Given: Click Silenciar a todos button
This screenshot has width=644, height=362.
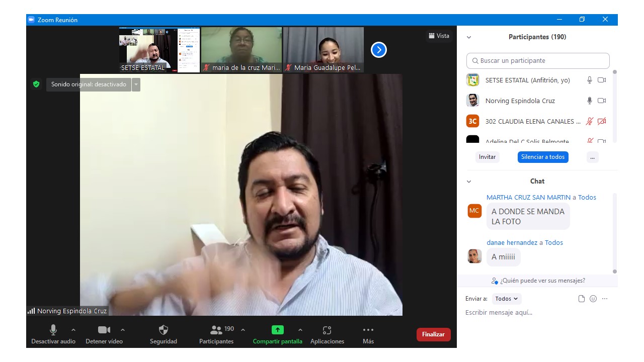Looking at the screenshot, I should [x=543, y=157].
